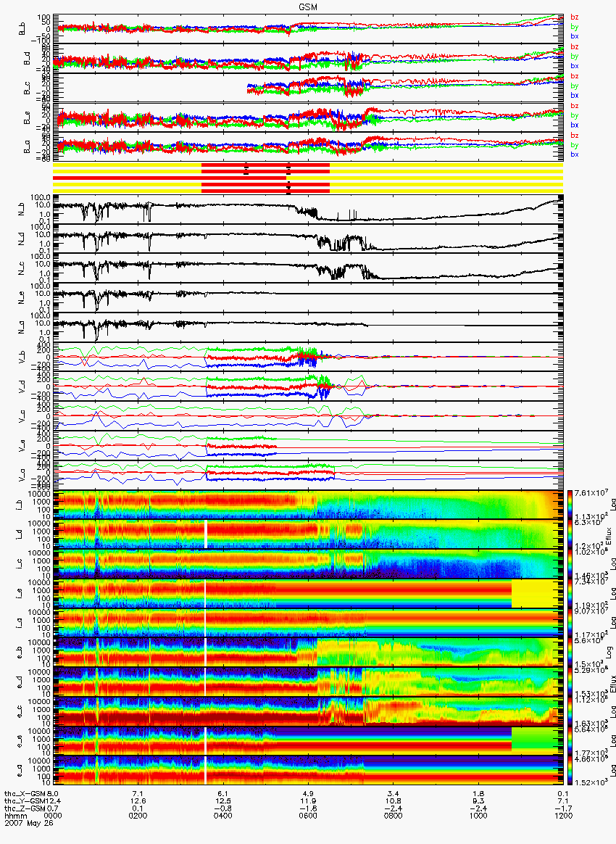Click the B_b axis label
The image size is (616, 844).
(22, 28)
